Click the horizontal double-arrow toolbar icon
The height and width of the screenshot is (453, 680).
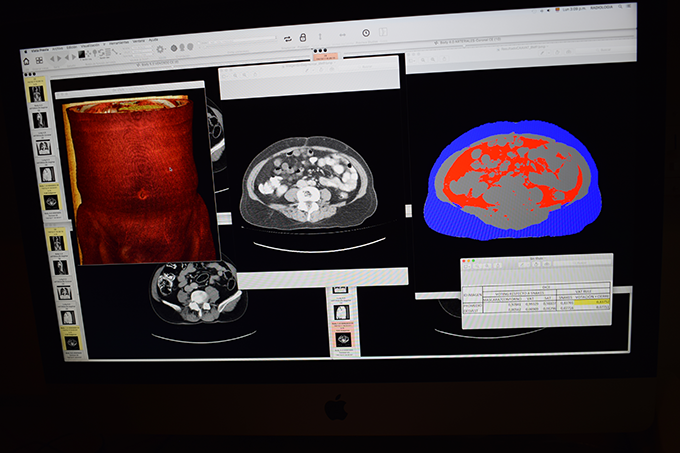tap(343, 35)
